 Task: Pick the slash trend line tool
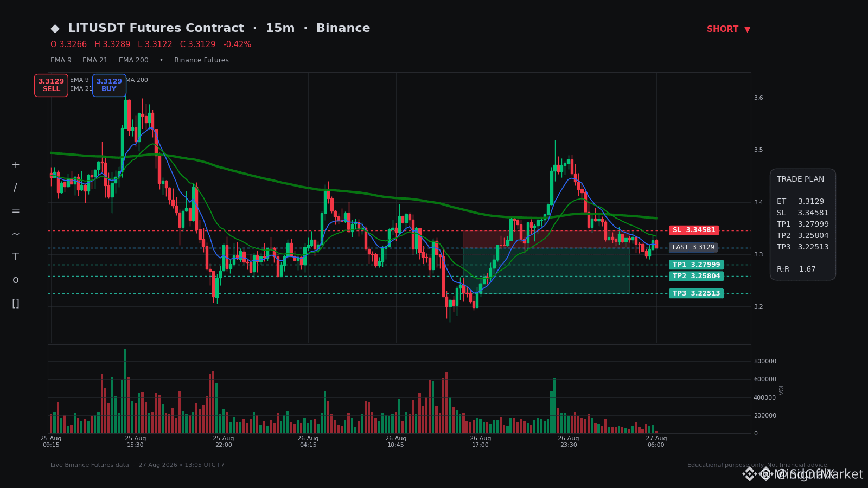(x=16, y=188)
